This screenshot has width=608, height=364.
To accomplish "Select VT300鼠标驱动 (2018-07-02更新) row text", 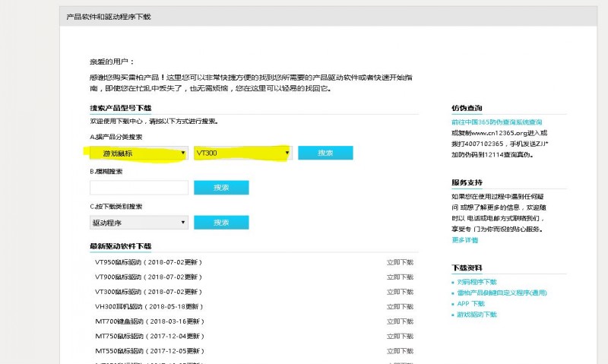I will (x=149, y=292).
